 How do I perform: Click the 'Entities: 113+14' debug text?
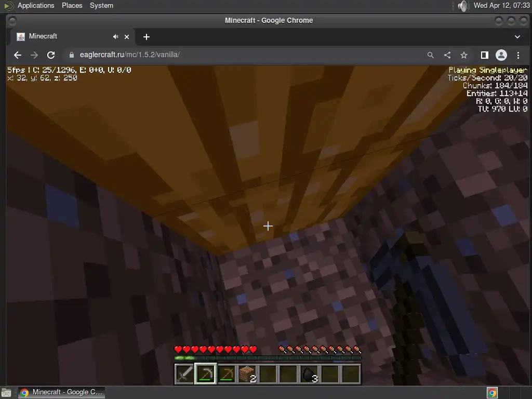click(x=497, y=94)
